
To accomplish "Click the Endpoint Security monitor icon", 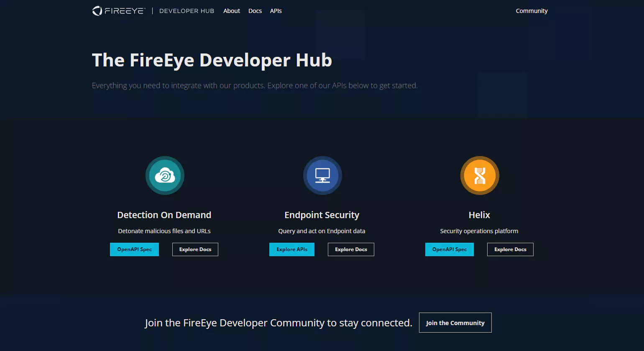I will tap(322, 175).
